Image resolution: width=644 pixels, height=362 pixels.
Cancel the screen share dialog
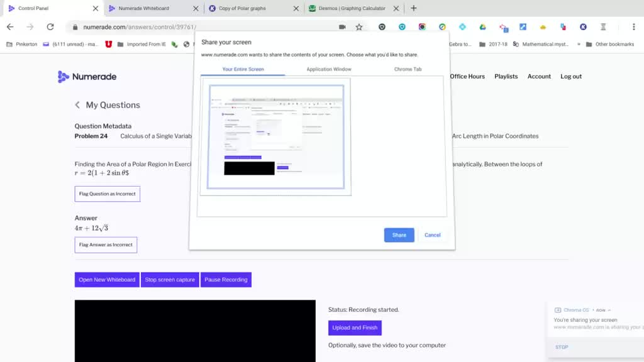433,235
